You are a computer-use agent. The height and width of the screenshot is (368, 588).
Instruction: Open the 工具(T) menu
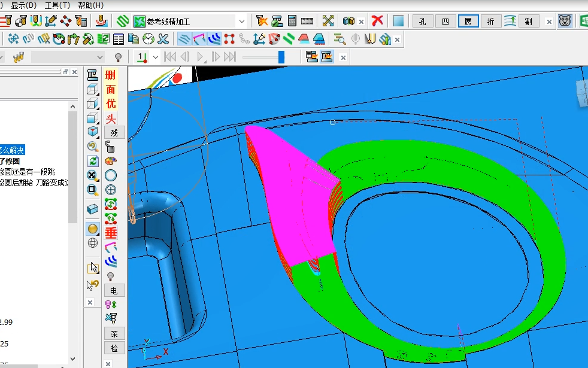pyautogui.click(x=57, y=5)
